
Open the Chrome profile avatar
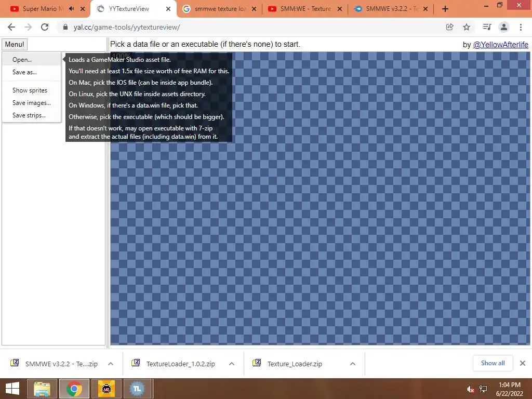pyautogui.click(x=504, y=27)
